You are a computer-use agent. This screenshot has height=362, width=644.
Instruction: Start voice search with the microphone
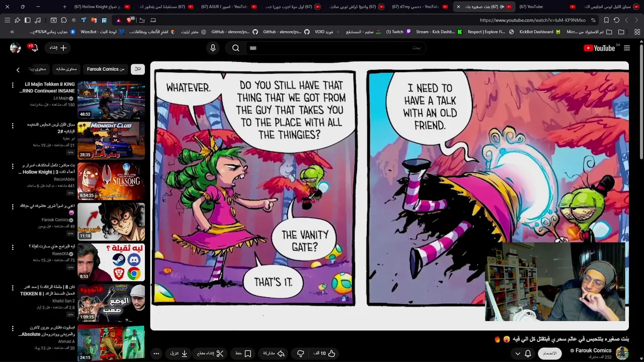point(213,48)
